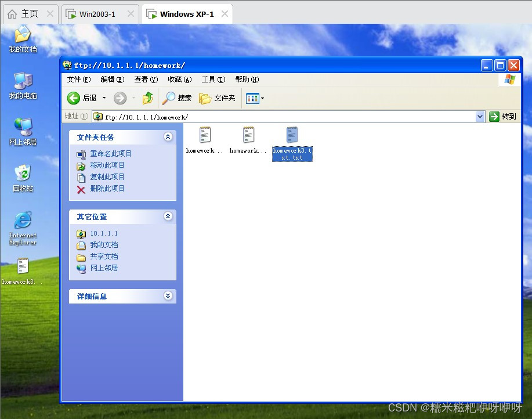Image resolution: width=532 pixels, height=419 pixels.
Task: Click 网上邻居 desktop icon
Action: click(23, 132)
